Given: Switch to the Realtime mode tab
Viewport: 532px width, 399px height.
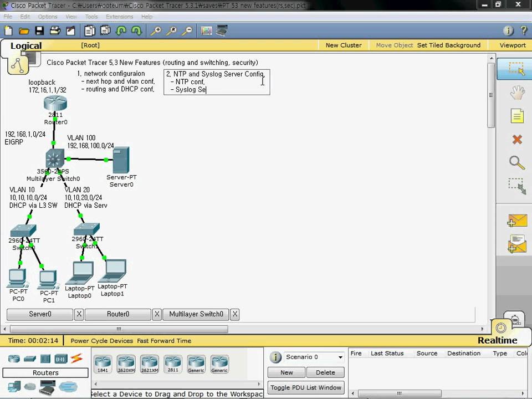Looking at the screenshot, I should click(x=498, y=340).
